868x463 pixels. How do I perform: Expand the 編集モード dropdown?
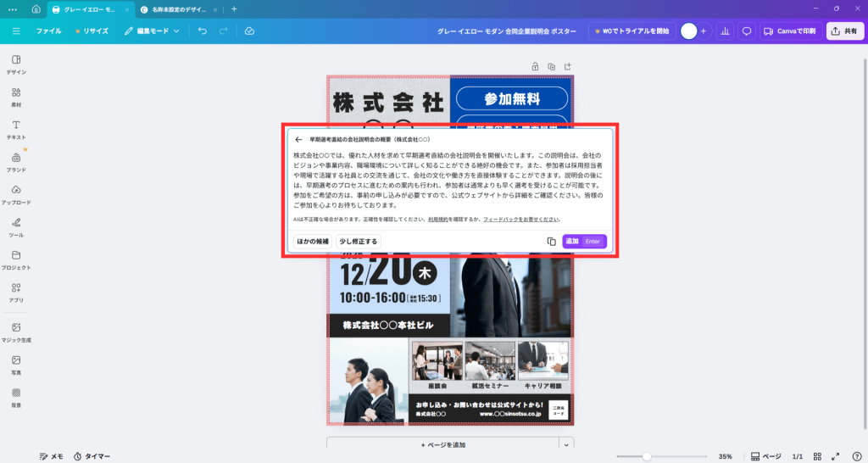(153, 31)
